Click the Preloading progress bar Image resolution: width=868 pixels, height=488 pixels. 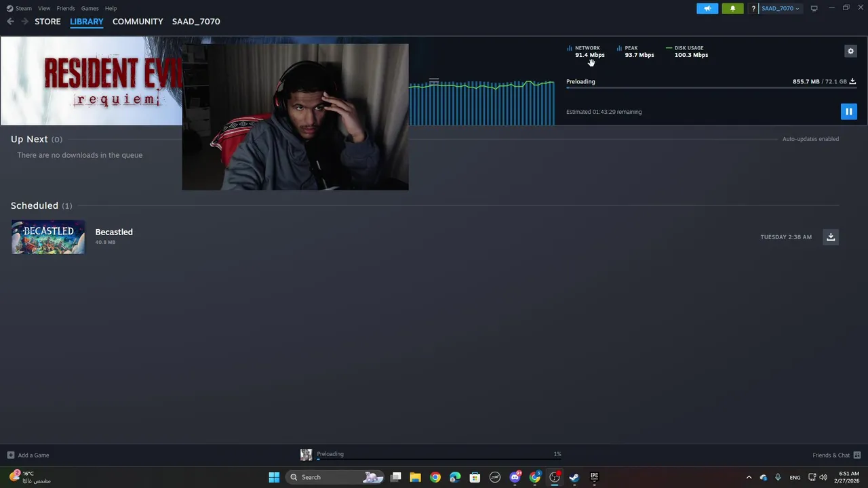(x=711, y=88)
